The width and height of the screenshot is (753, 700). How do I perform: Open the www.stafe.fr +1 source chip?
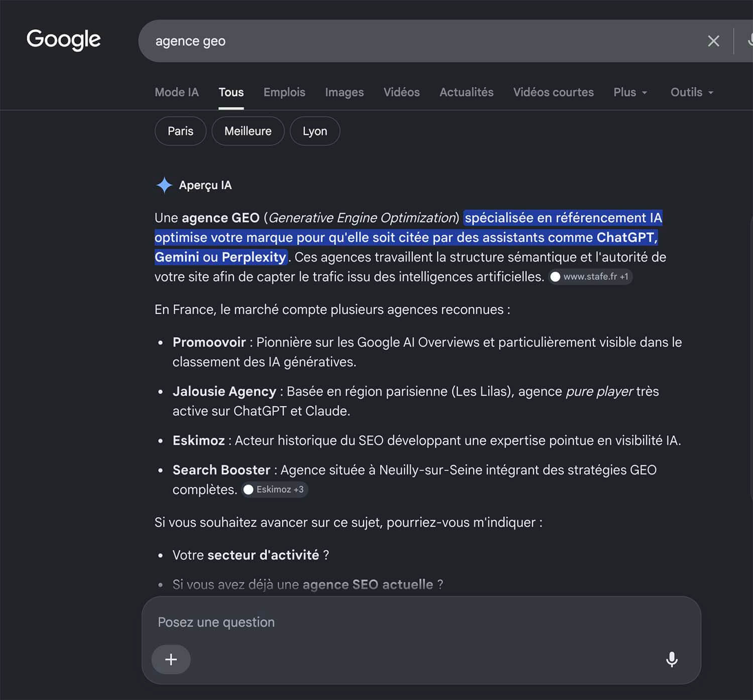(x=590, y=277)
